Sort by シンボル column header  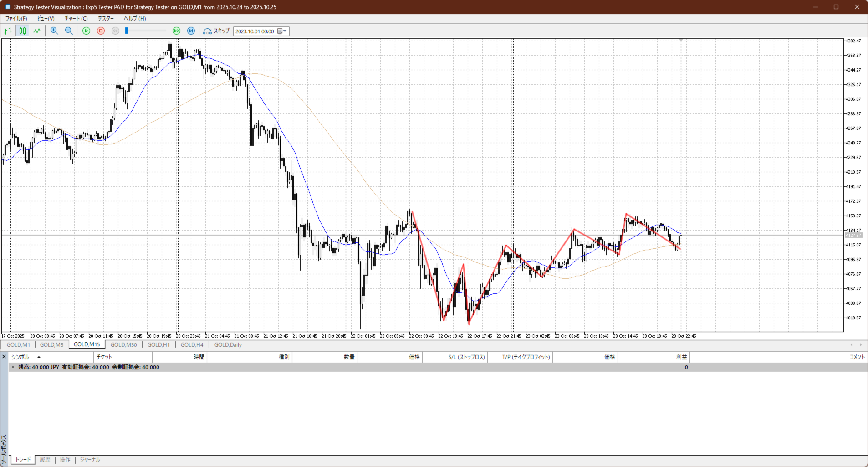click(20, 357)
